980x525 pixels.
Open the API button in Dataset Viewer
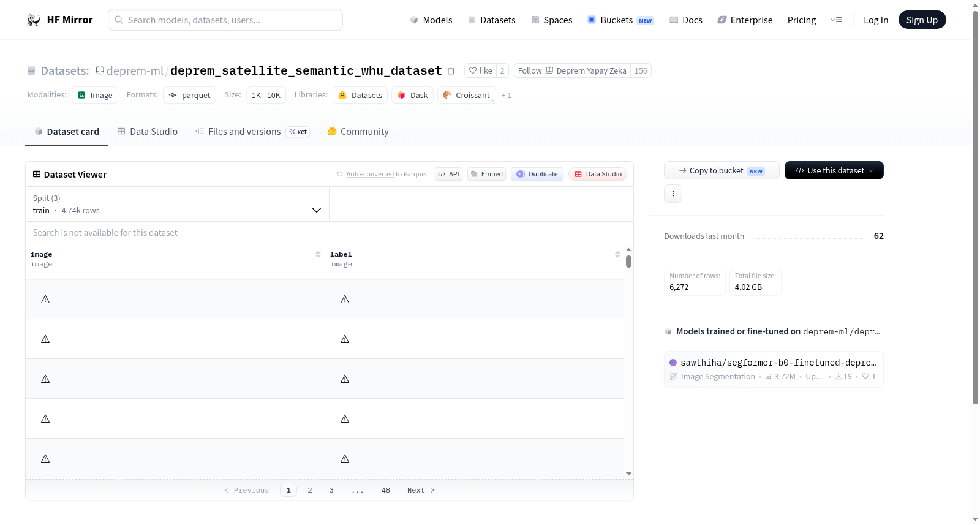point(448,174)
